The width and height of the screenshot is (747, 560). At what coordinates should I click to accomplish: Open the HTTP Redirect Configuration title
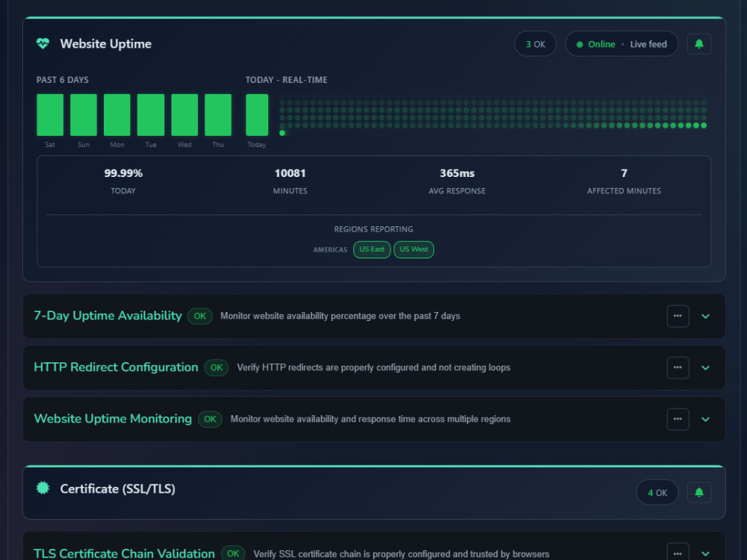coord(116,367)
